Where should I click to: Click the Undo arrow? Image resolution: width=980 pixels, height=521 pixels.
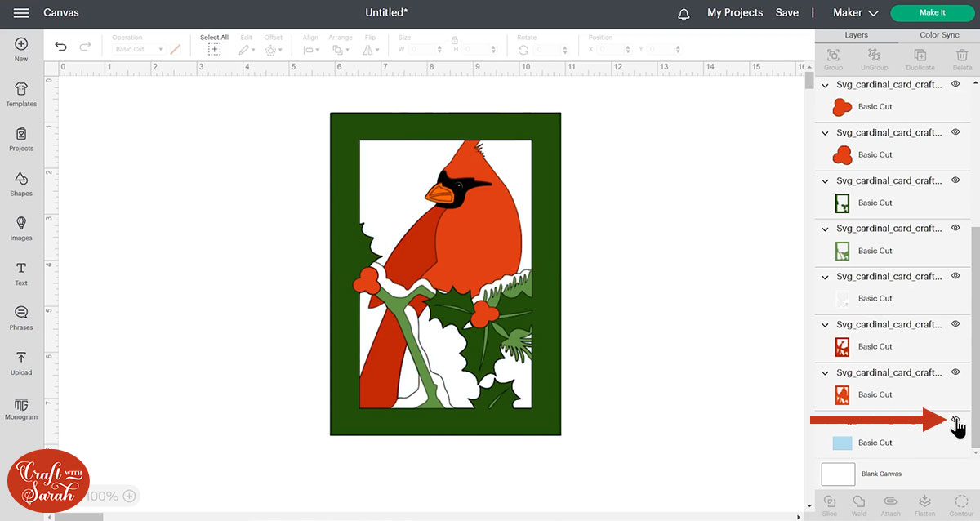tap(60, 47)
